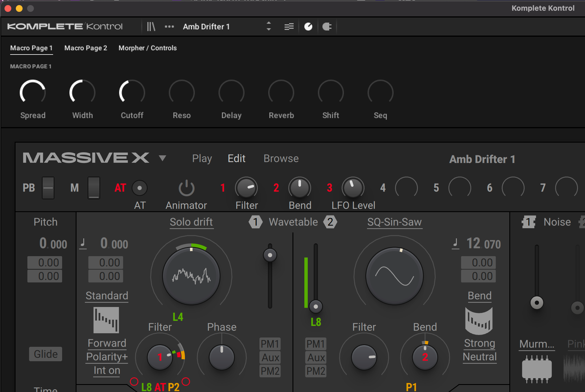Open the Morpher / Controls tab
The height and width of the screenshot is (392, 585).
148,48
